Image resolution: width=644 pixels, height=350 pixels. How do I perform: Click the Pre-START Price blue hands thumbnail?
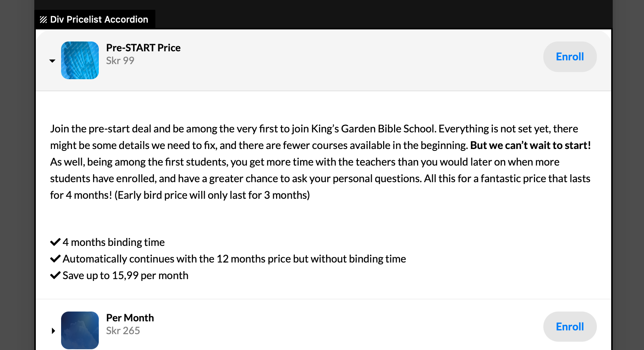tap(80, 60)
